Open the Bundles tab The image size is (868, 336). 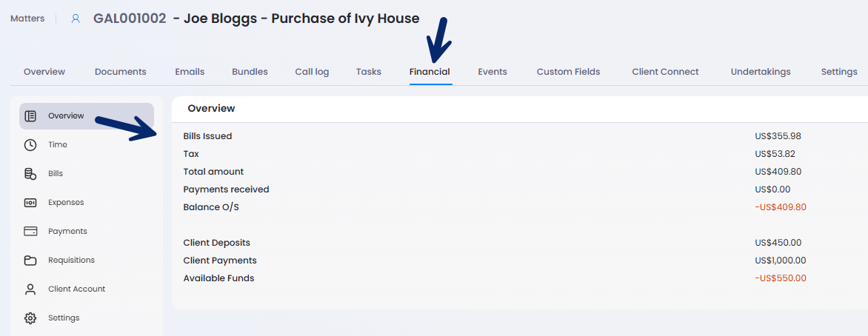(x=250, y=72)
